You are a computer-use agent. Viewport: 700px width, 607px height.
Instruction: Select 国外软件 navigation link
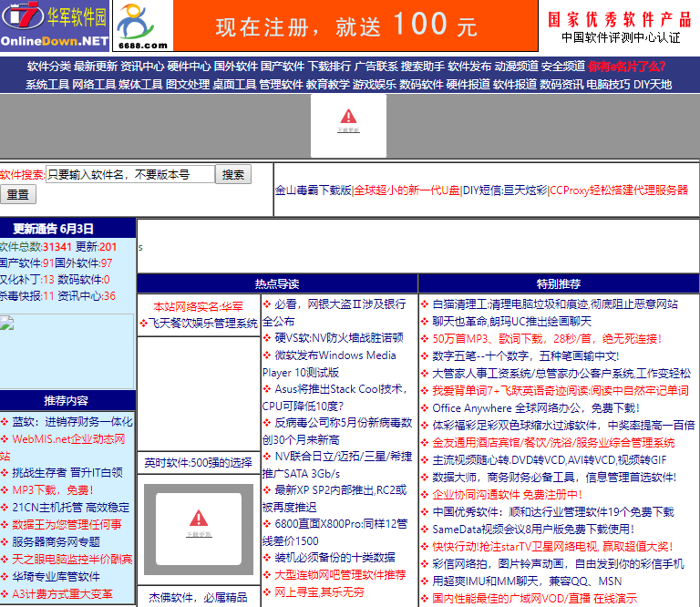point(236,67)
